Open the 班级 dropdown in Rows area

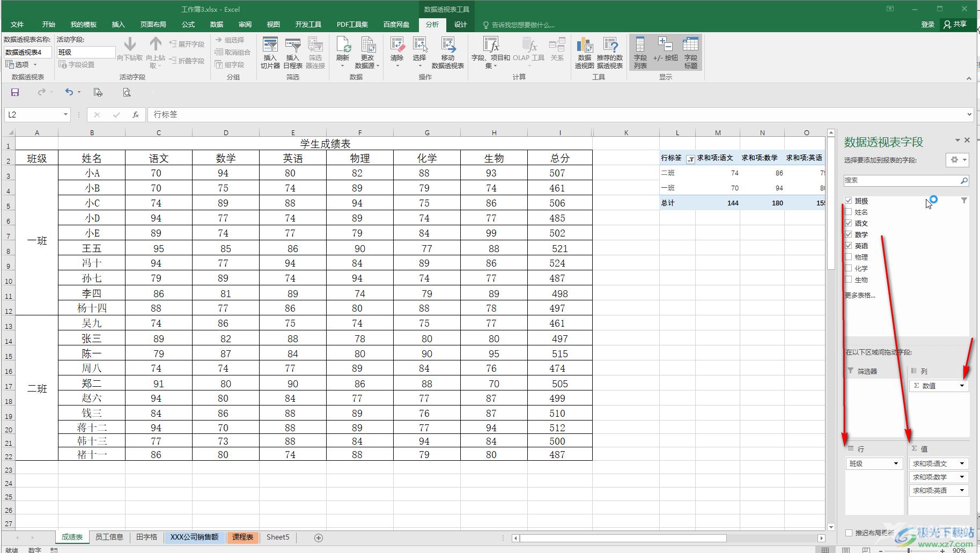(x=896, y=463)
